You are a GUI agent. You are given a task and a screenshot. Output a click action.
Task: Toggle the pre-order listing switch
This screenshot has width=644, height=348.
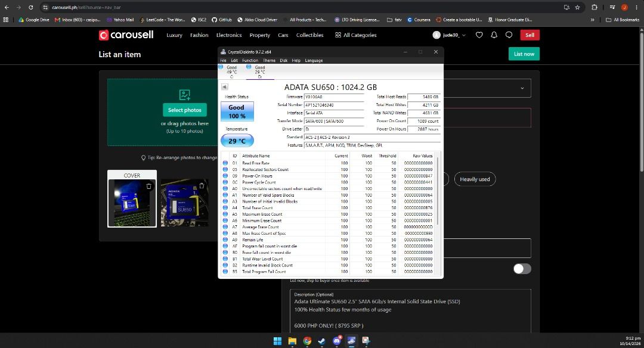click(522, 269)
